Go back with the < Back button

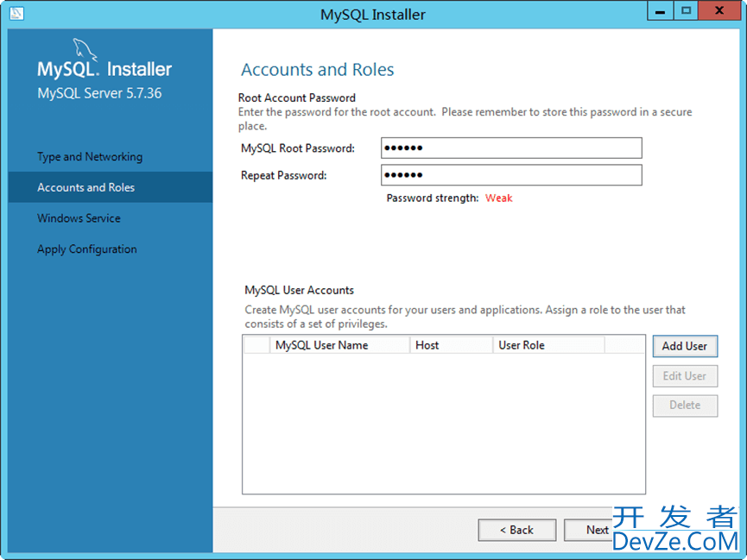517,530
